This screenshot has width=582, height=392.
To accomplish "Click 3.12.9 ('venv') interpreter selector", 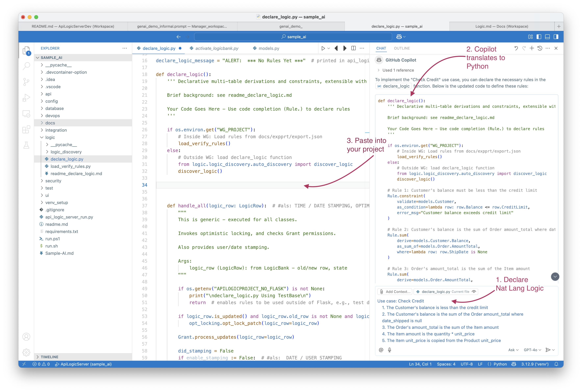I will click(535, 364).
